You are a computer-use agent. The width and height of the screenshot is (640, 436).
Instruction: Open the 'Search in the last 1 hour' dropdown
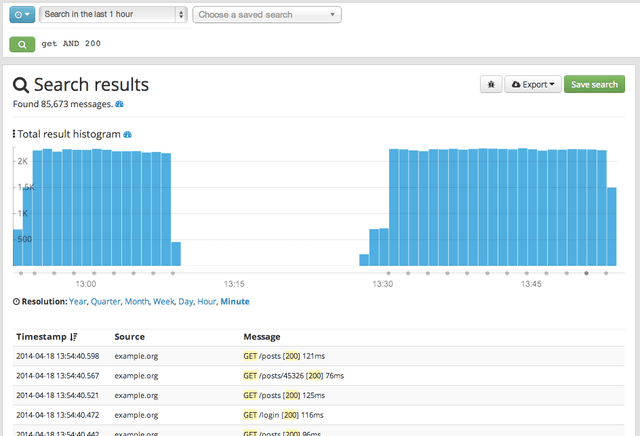click(113, 14)
